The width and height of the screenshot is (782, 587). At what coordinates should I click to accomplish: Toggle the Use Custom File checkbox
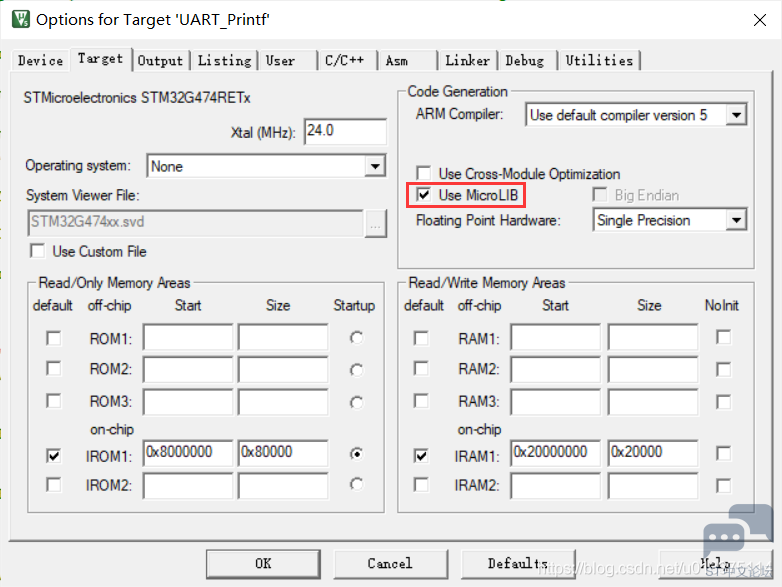tap(37, 251)
